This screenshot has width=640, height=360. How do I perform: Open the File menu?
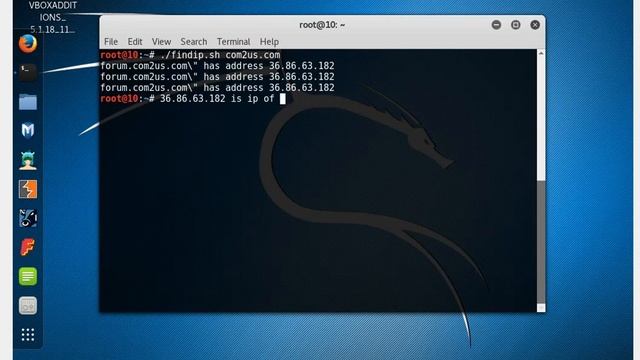[x=111, y=42]
